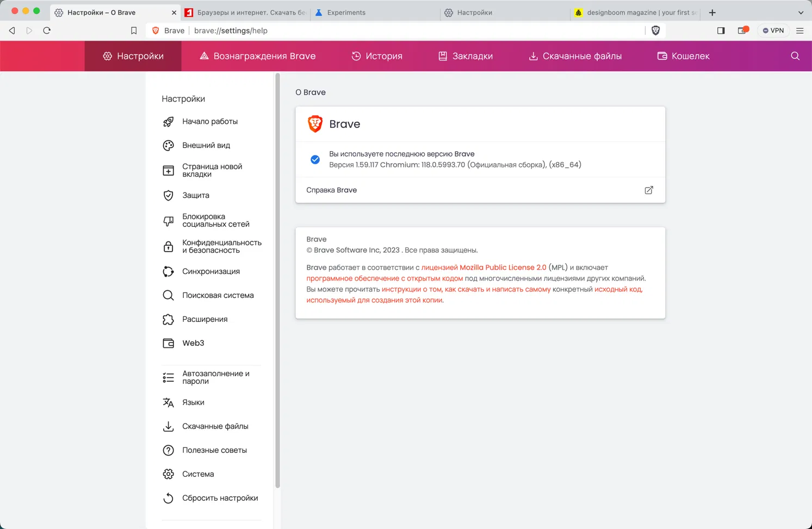Click the external link icon beside 'Справка Brave'
Screen dimensions: 812x529
tap(649, 190)
